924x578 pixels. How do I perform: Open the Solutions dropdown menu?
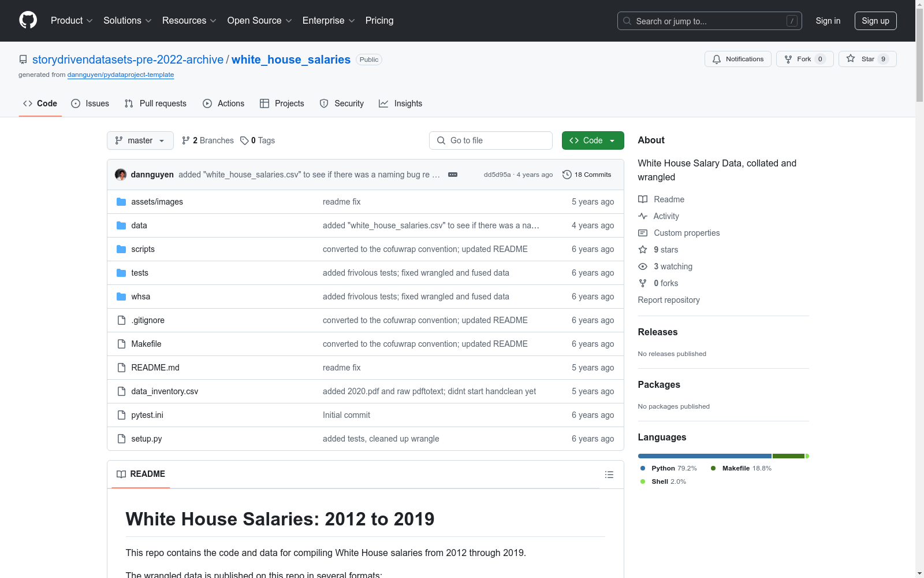128,20
